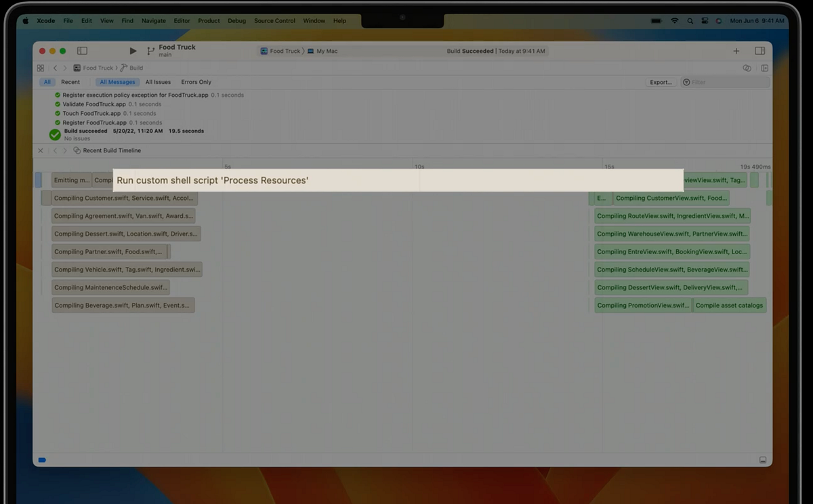Image resolution: width=813 pixels, height=504 pixels.
Task: Click the forward chevron in the jump bar
Action: coord(64,68)
